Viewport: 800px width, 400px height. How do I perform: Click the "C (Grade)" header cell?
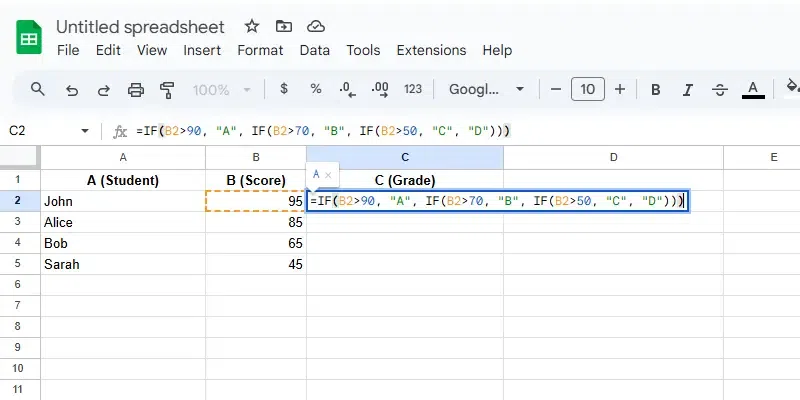[405, 180]
